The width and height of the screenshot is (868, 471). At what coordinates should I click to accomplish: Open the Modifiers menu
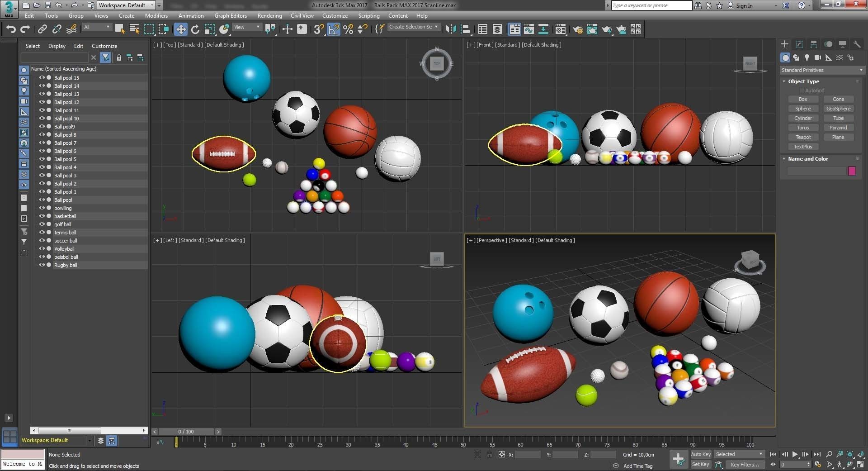point(156,16)
